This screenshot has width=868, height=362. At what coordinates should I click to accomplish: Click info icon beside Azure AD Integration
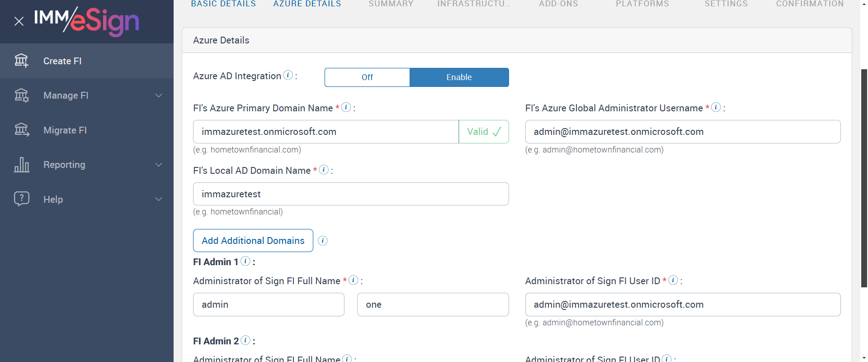[x=288, y=75]
